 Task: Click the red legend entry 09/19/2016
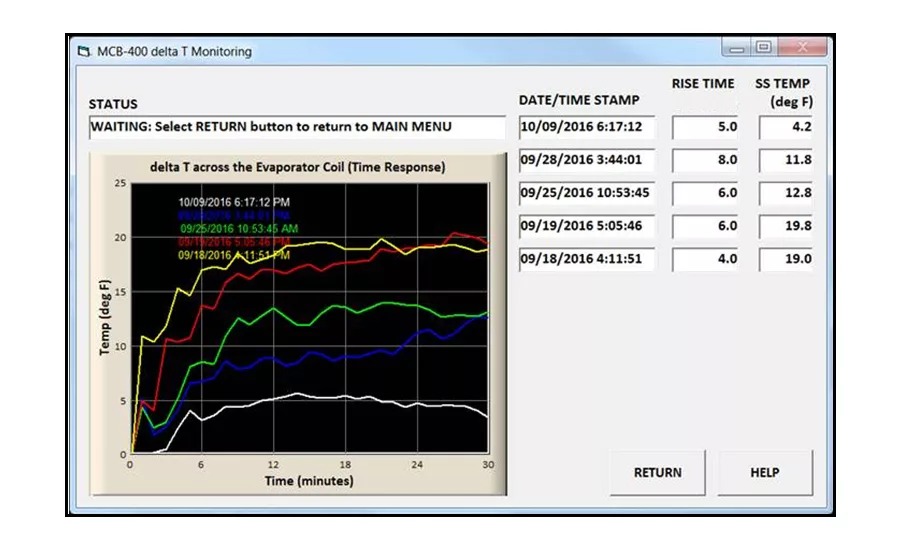234,242
